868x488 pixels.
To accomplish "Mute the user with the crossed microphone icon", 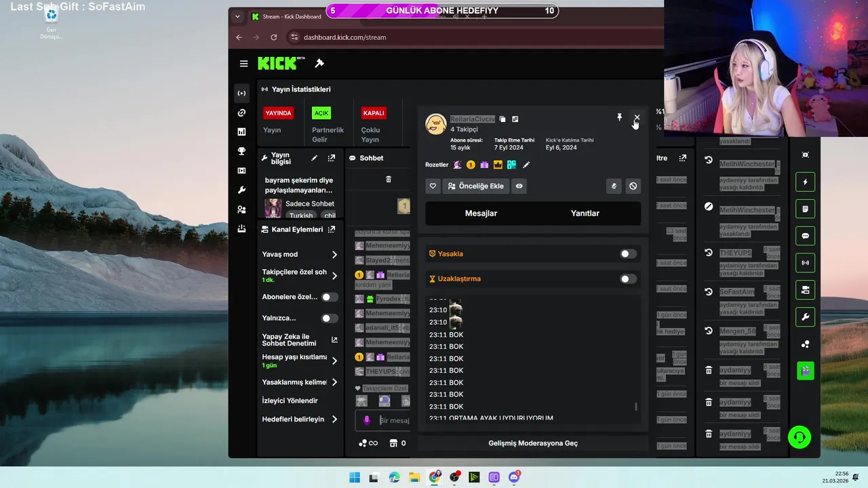I will pyautogui.click(x=614, y=186).
